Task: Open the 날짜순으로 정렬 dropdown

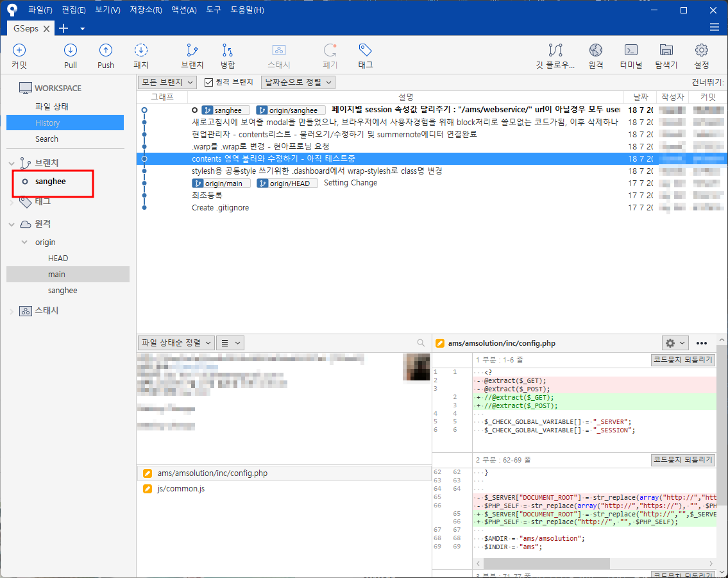Action: pos(298,82)
